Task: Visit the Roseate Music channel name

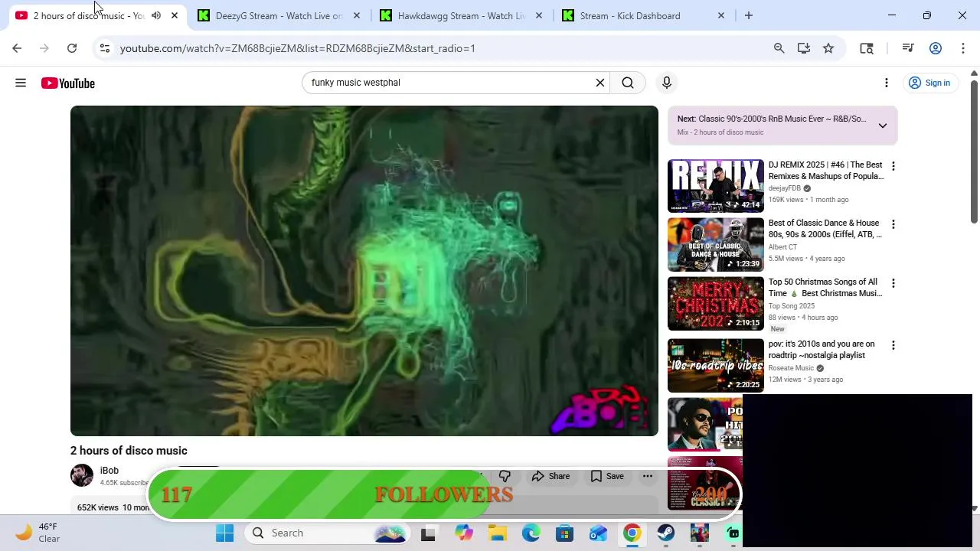Action: click(791, 368)
